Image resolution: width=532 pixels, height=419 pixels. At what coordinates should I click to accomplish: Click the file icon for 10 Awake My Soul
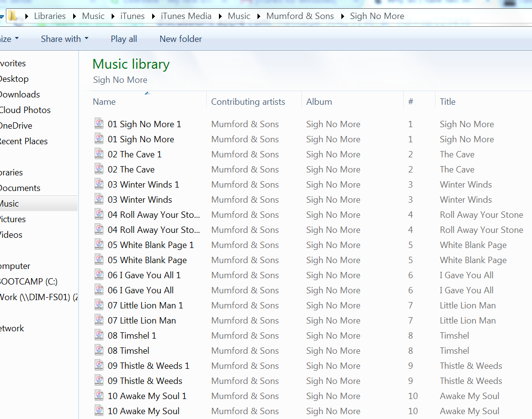point(99,411)
